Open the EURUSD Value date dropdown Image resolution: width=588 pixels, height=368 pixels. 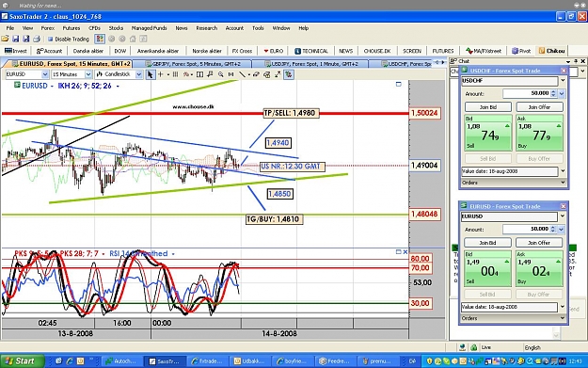click(x=563, y=307)
